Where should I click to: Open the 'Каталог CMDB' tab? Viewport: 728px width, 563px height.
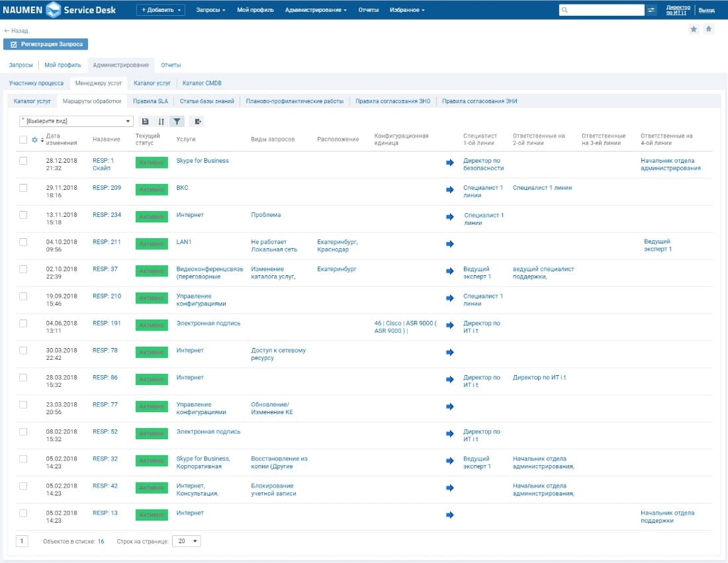pyautogui.click(x=202, y=83)
